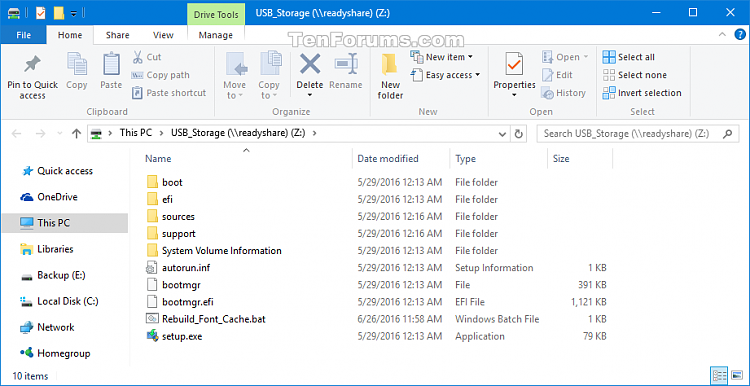Screen dimensions: 750x386
Task: Open the Recent locations dropdown arrow
Action: 59,134
